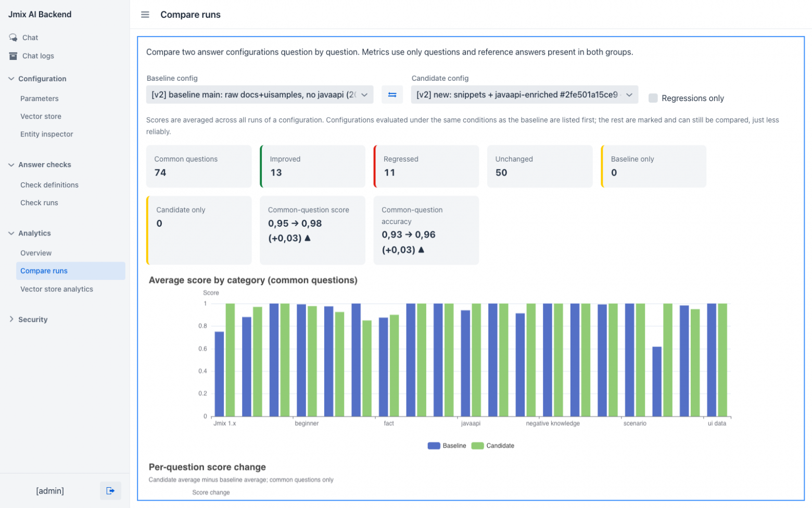This screenshot has width=812, height=508.
Task: Open Entity inspector
Action: tap(47, 134)
